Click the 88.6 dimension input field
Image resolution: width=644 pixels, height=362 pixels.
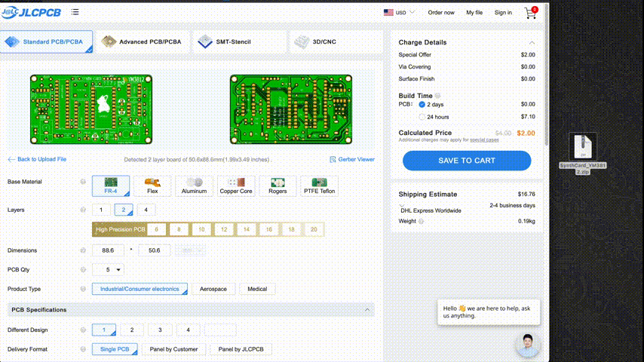(108, 250)
